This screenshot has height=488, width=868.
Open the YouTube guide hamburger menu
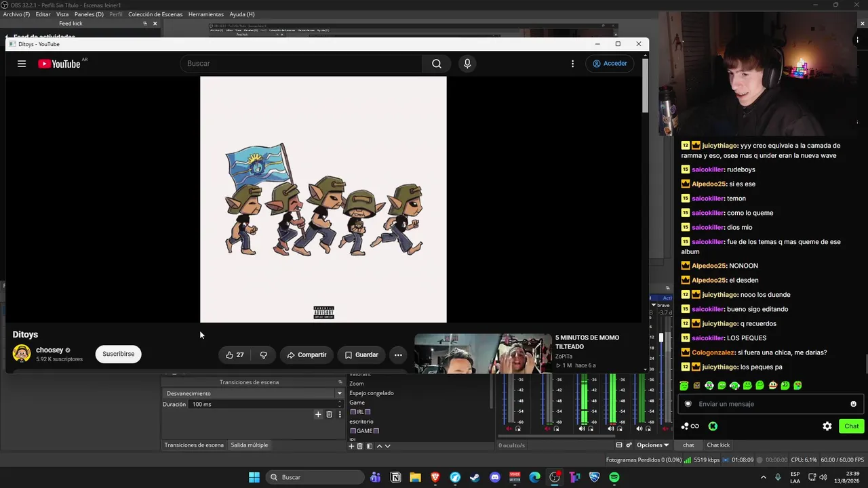point(22,64)
